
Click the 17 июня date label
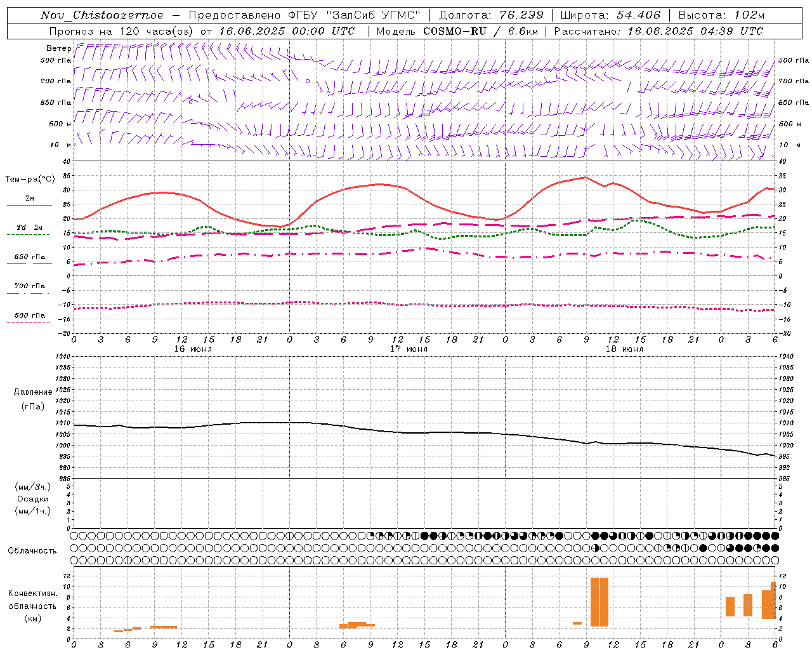click(409, 349)
